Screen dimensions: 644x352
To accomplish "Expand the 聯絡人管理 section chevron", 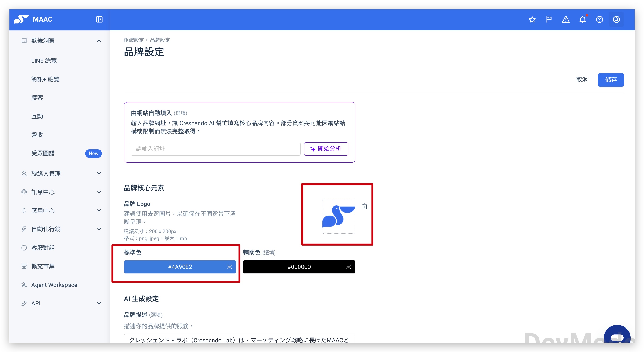I will coord(99,173).
